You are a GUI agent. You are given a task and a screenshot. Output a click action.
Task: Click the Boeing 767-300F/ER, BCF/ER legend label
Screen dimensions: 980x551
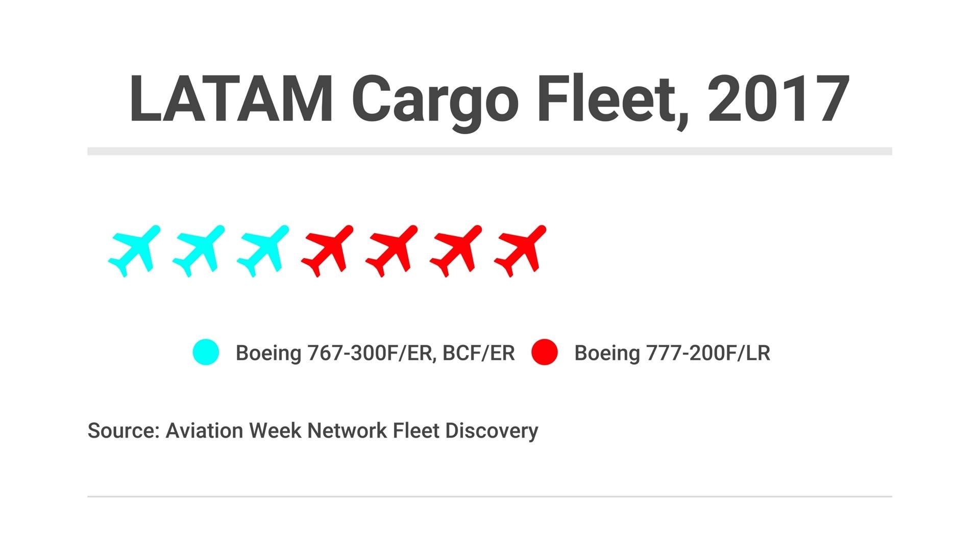pos(375,353)
